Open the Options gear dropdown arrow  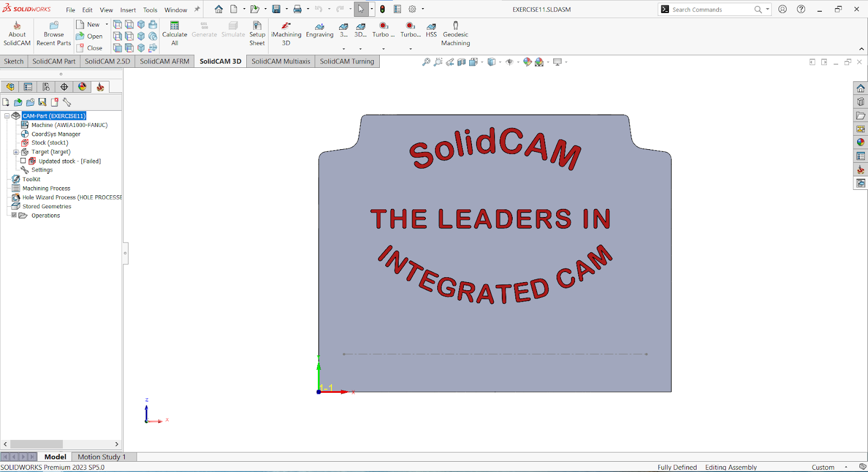[x=423, y=9]
